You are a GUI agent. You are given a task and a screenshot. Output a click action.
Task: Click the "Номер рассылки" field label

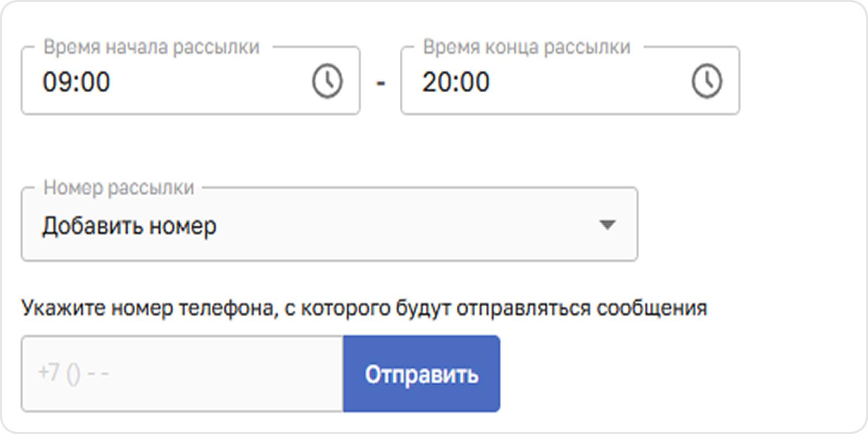pos(118,188)
